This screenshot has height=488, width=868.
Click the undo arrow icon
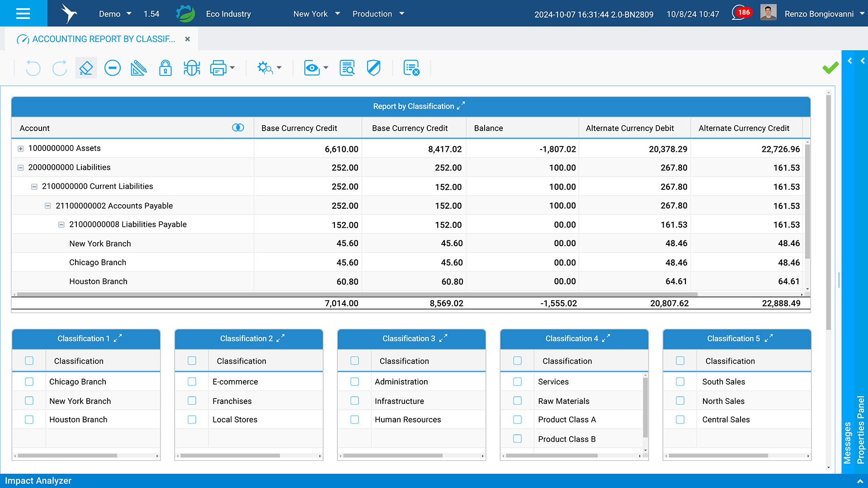[x=33, y=68]
